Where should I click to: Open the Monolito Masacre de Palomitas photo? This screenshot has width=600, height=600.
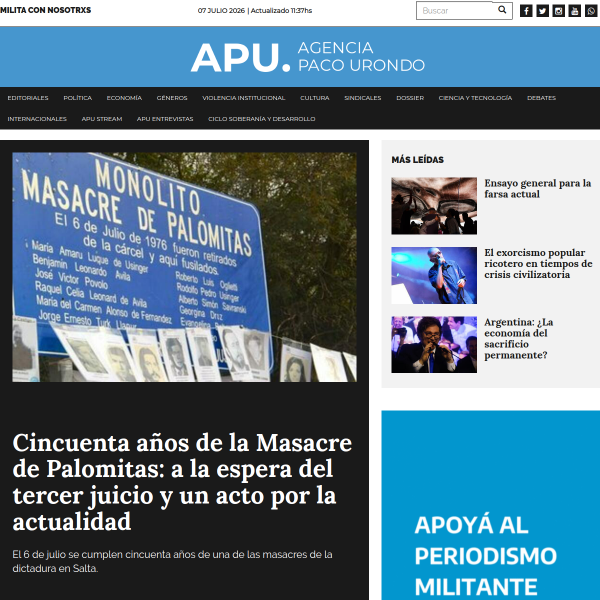point(184,267)
